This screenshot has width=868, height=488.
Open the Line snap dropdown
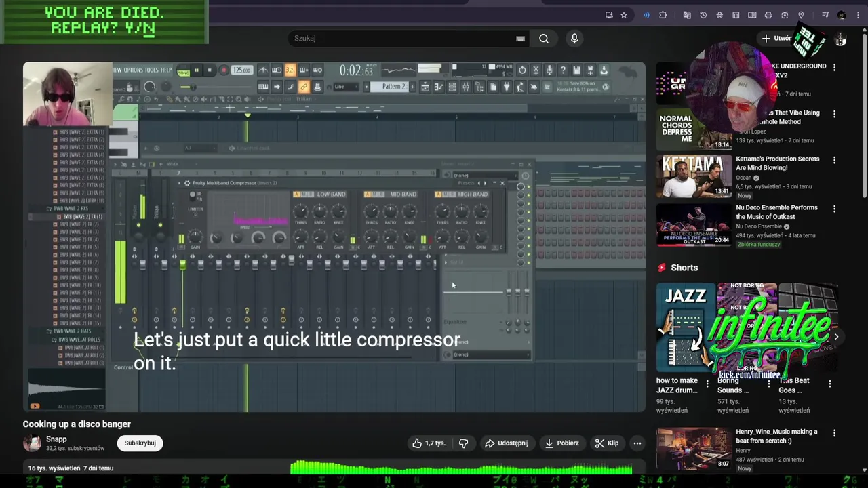click(x=347, y=87)
